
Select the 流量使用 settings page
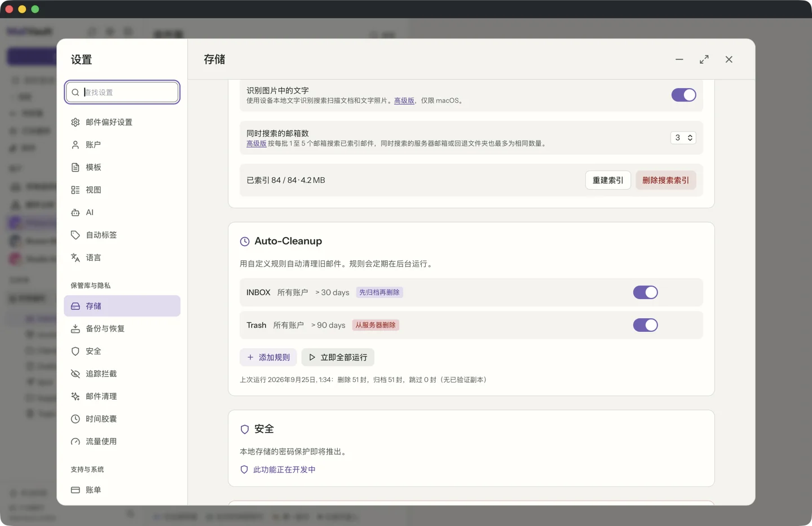point(122,442)
